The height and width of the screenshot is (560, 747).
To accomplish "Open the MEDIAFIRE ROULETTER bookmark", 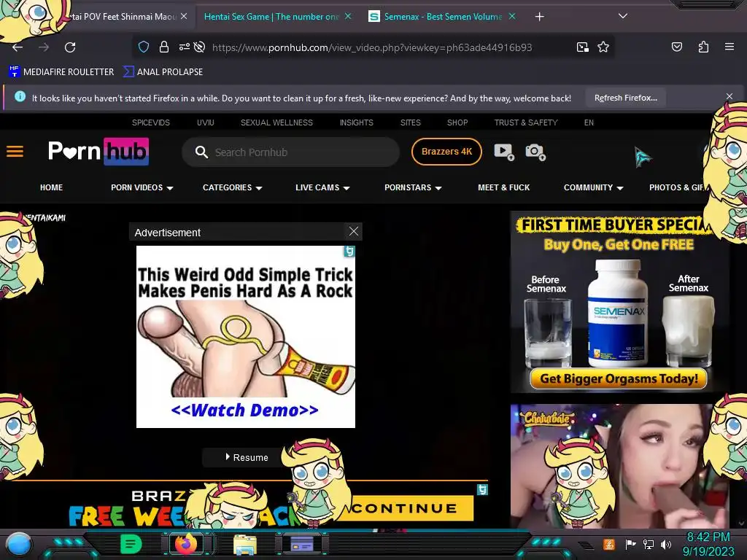I will (x=61, y=72).
